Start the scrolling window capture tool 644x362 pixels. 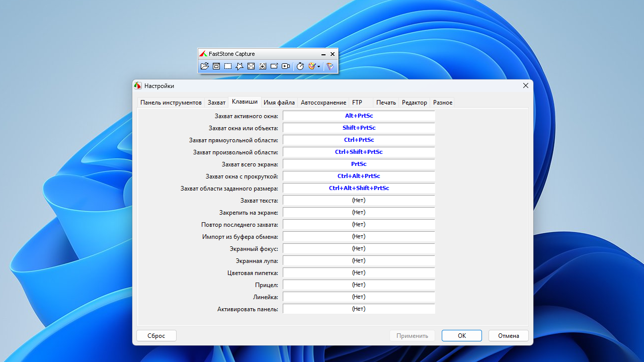point(263,66)
